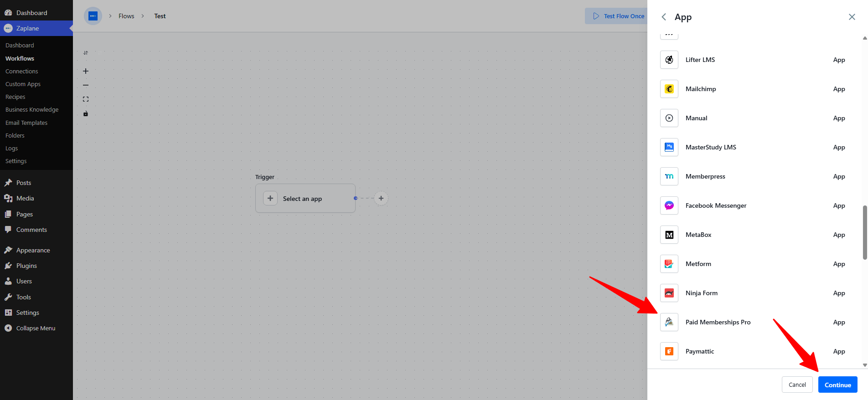Open Business Knowledge page
Image resolution: width=868 pixels, height=400 pixels.
pyautogui.click(x=32, y=109)
